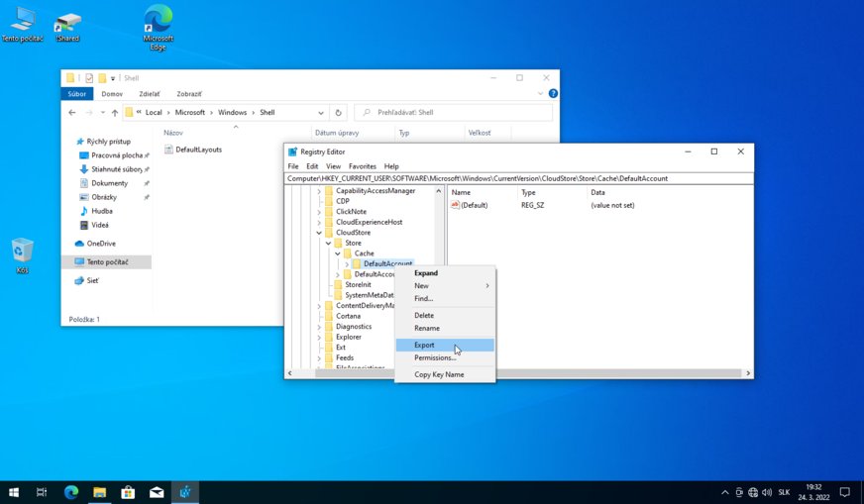Click the (Default) registry value icon
The width and height of the screenshot is (864, 504).
tap(456, 205)
